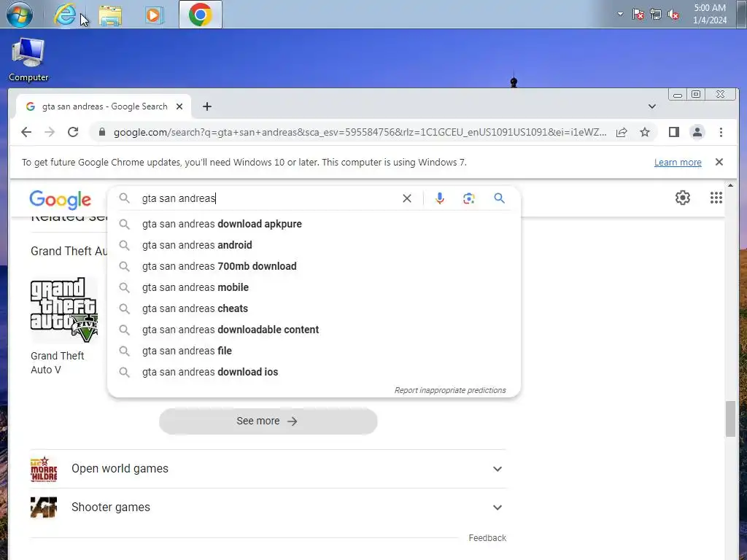
Task: Go back to the previous page
Action: 26,133
